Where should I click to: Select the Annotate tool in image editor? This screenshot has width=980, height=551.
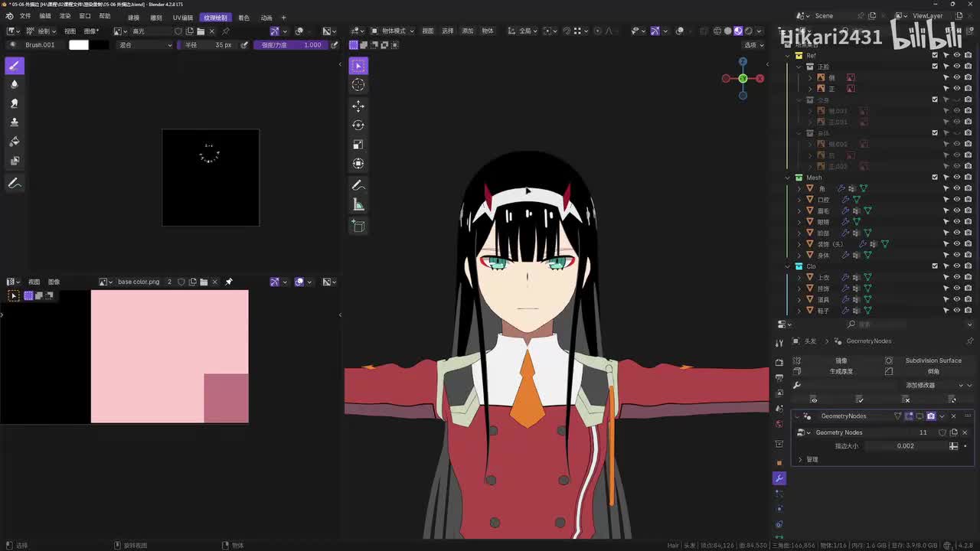pyautogui.click(x=14, y=184)
